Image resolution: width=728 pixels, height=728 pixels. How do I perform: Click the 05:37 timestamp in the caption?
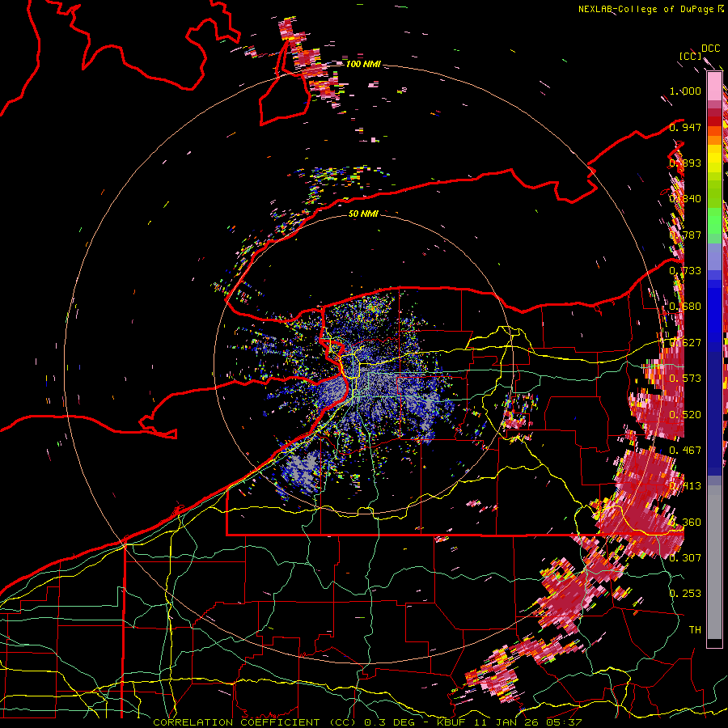point(564,722)
